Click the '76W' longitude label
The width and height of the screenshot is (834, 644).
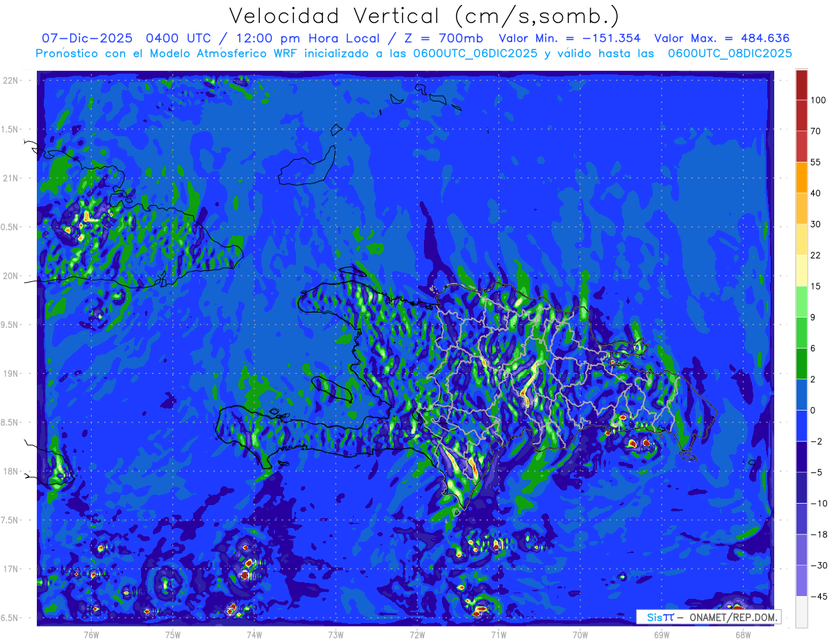[x=91, y=634]
